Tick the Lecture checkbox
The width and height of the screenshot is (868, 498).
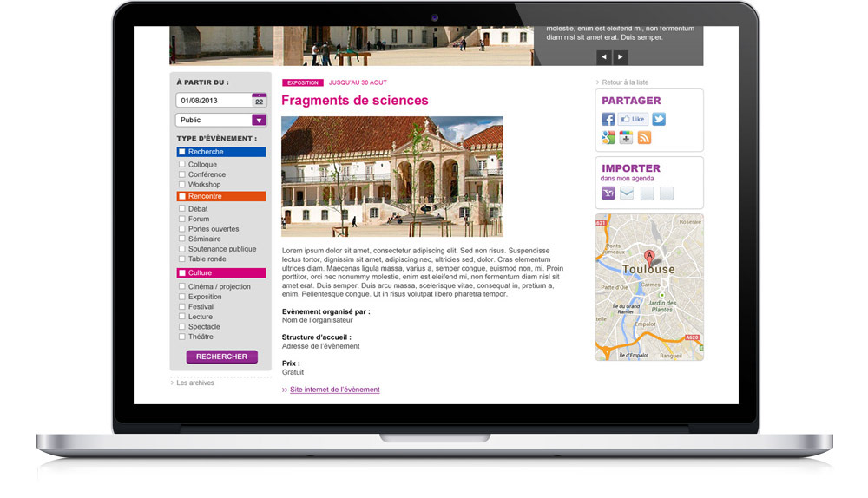click(181, 317)
